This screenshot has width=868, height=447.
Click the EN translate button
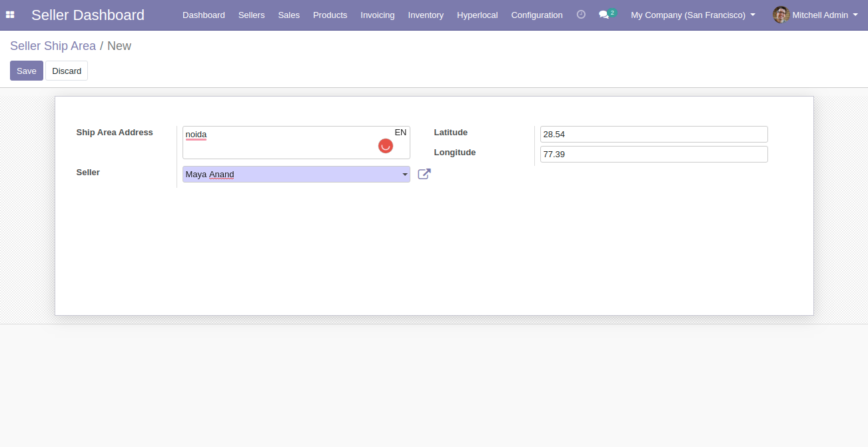400,133
